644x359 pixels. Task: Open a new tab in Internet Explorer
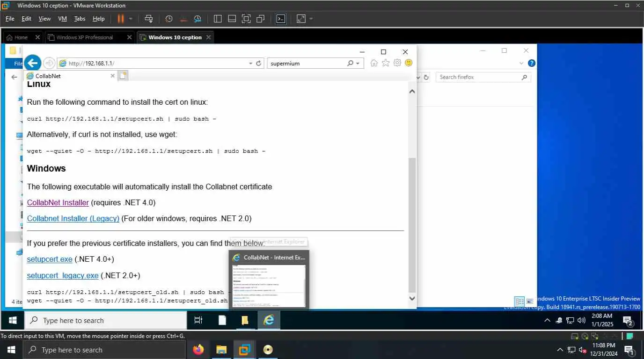click(123, 76)
